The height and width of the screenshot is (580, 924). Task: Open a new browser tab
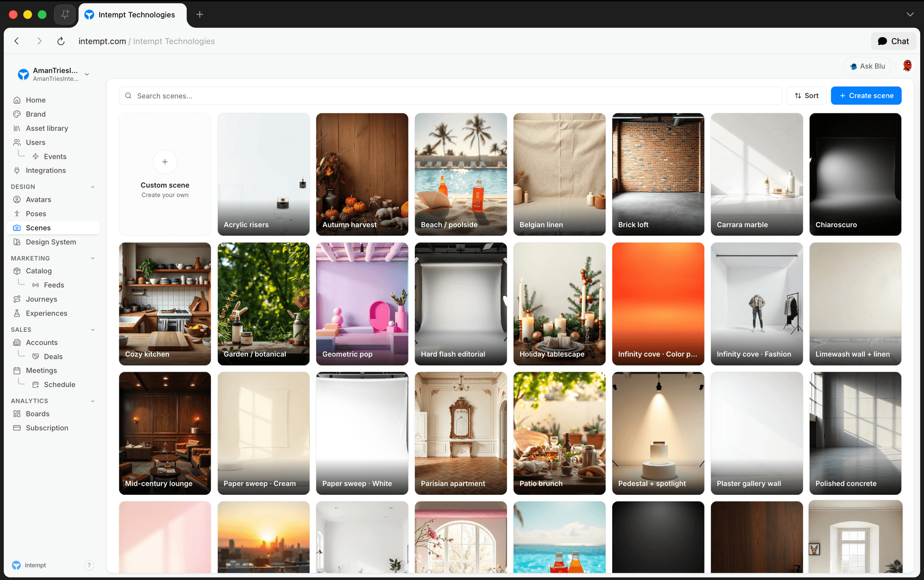[x=200, y=14]
